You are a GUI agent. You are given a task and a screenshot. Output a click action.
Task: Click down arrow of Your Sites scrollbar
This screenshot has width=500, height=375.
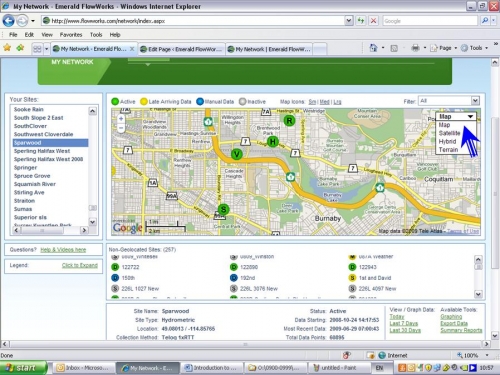pos(93,221)
